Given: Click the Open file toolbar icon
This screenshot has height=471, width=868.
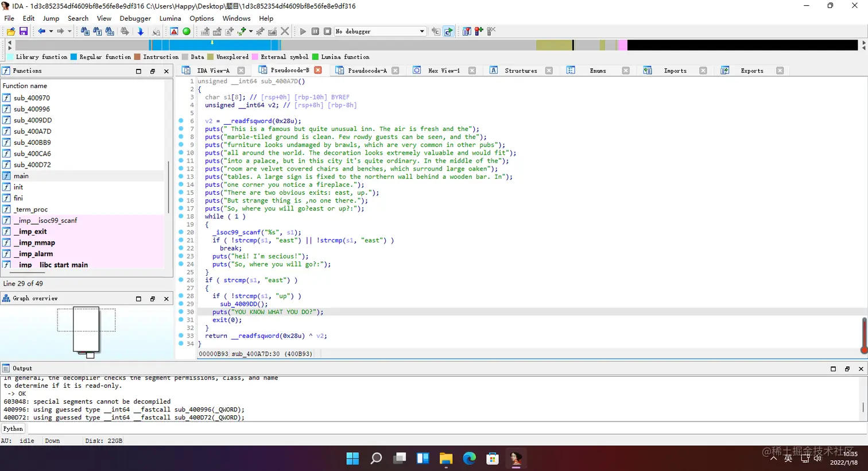Looking at the screenshot, I should (11, 32).
